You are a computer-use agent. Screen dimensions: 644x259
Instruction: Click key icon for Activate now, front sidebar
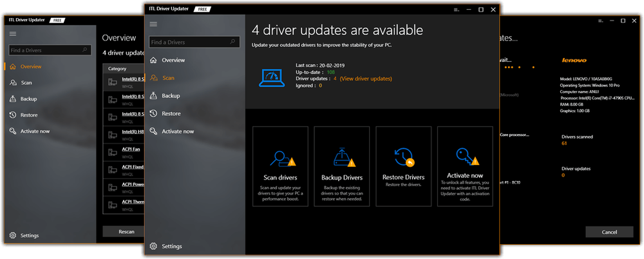(x=153, y=131)
